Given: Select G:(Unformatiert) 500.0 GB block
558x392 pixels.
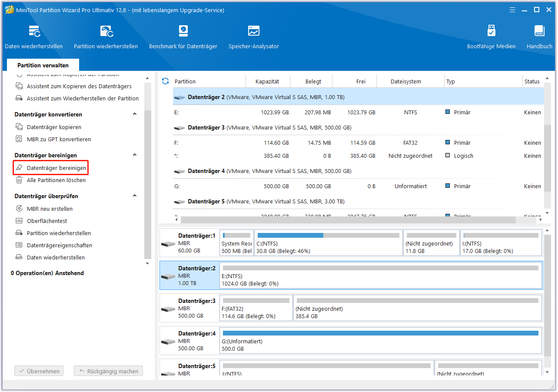Looking at the screenshot, I should pyautogui.click(x=381, y=341).
